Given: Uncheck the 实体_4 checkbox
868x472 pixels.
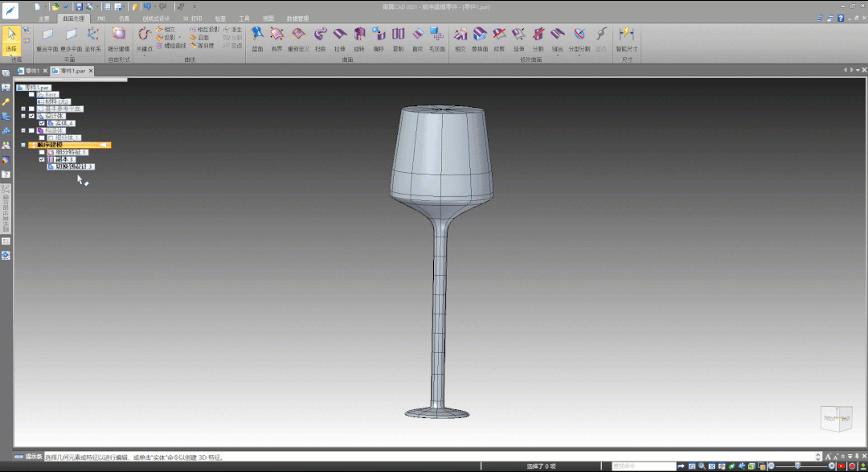Looking at the screenshot, I should pos(42,124).
